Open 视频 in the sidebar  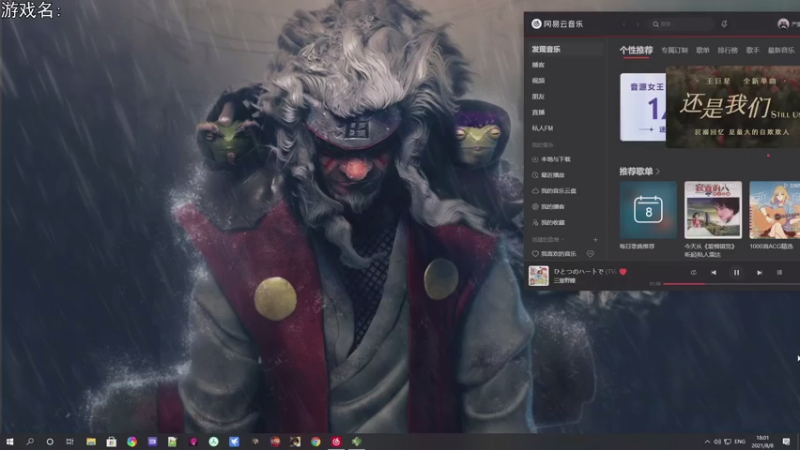pyautogui.click(x=538, y=81)
